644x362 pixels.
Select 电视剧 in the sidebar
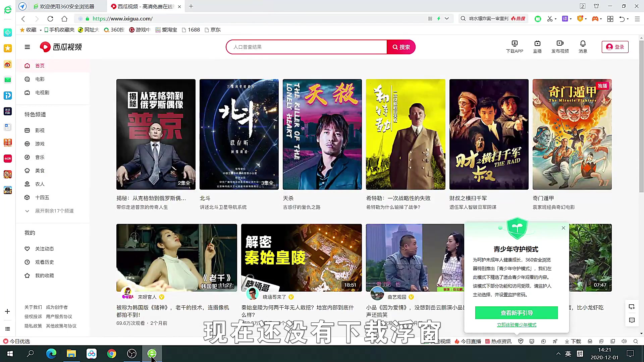coord(53,93)
